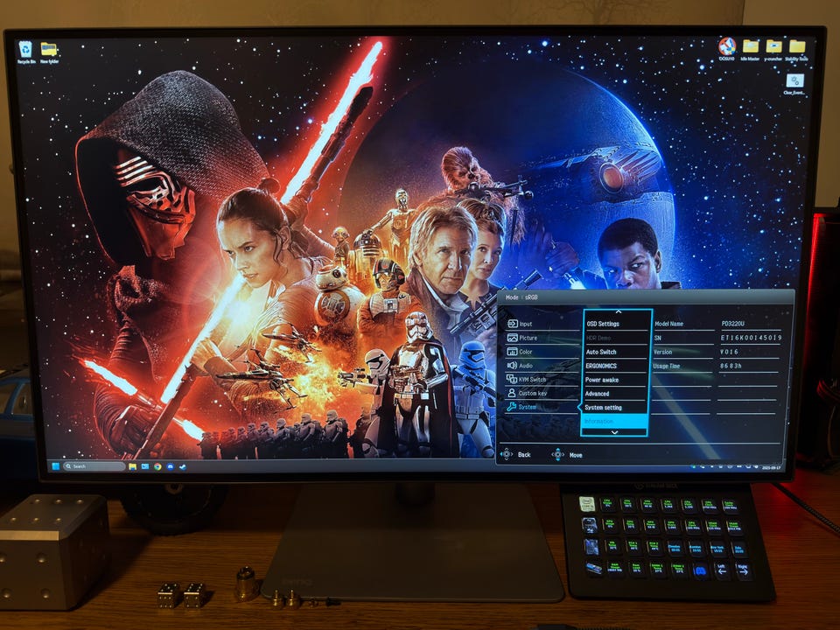The width and height of the screenshot is (840, 630).
Task: Launch Google Chrome from the taskbar
Action: coord(157,466)
